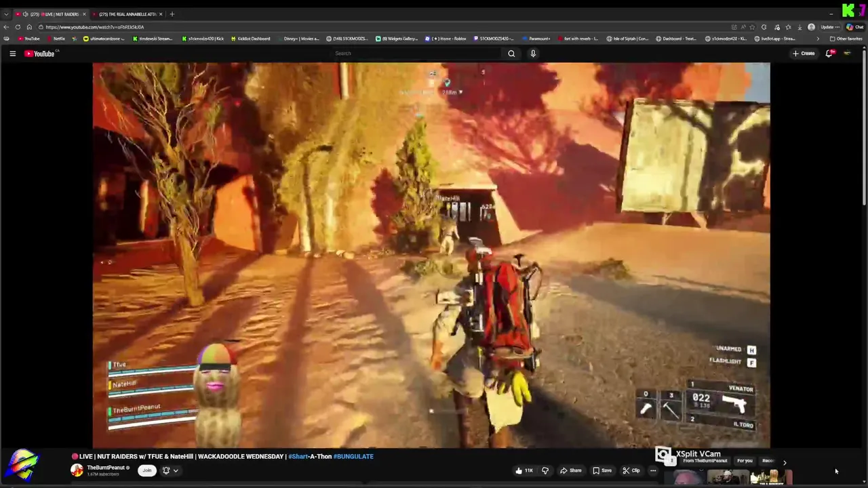This screenshot has width=868, height=488.
Task: Toggle channel notification bell
Action: [x=166, y=470]
